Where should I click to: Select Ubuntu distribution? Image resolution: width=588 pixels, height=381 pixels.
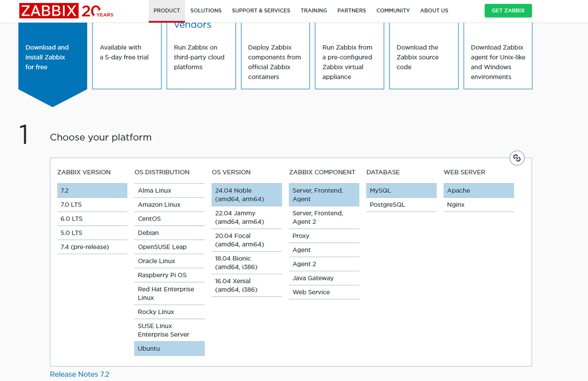pos(170,349)
